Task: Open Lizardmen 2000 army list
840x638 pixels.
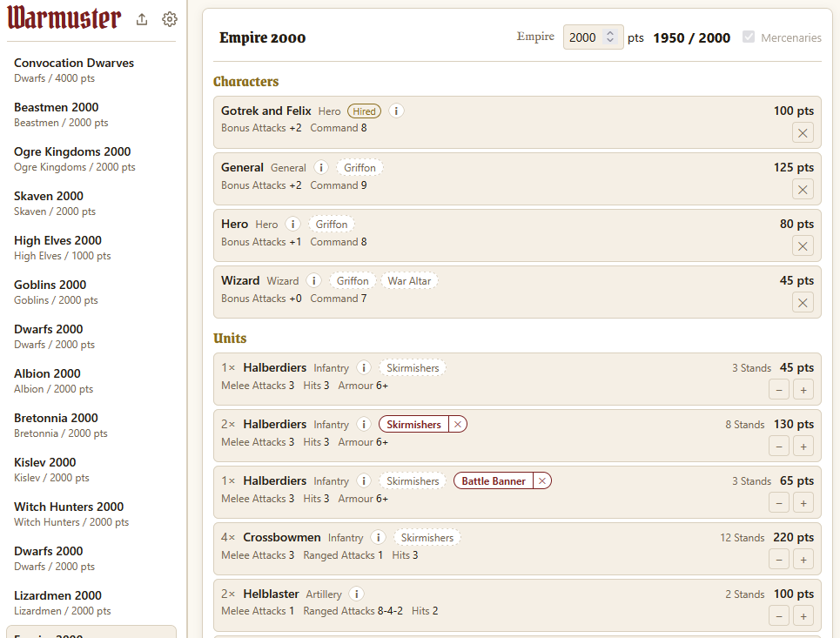Action: point(91,603)
